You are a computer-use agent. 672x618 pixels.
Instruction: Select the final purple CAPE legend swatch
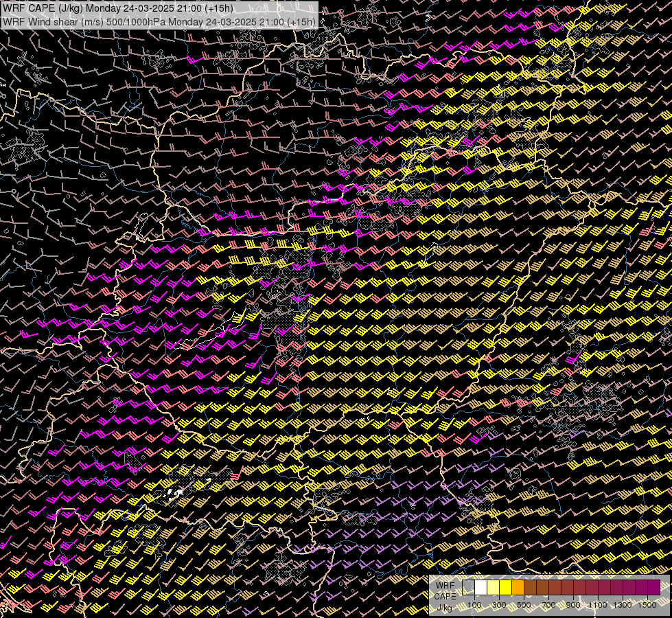tap(653, 587)
